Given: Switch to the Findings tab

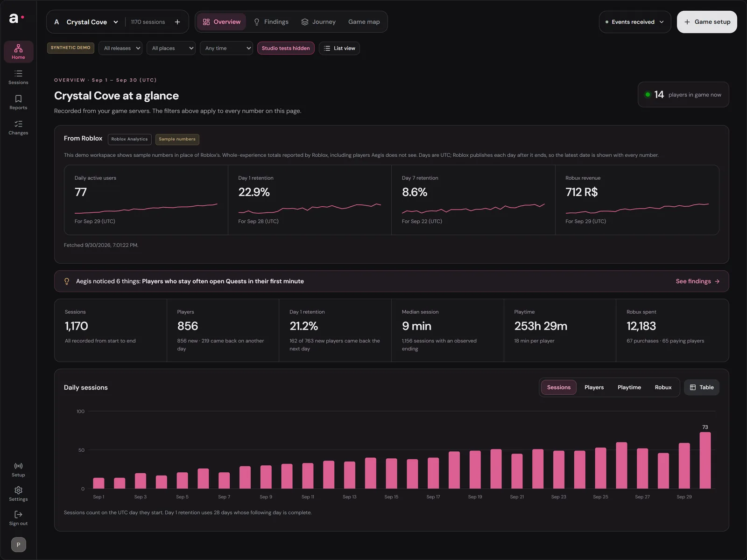Looking at the screenshot, I should (271, 22).
